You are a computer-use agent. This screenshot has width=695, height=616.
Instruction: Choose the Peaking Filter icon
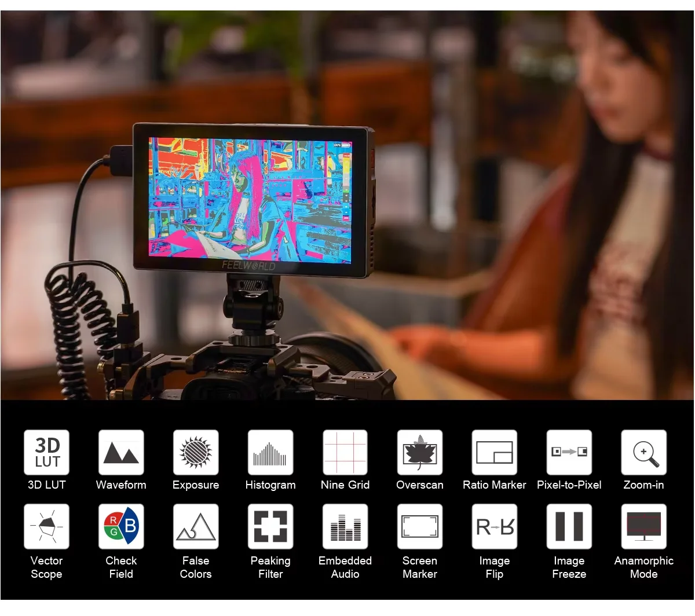pos(270,526)
